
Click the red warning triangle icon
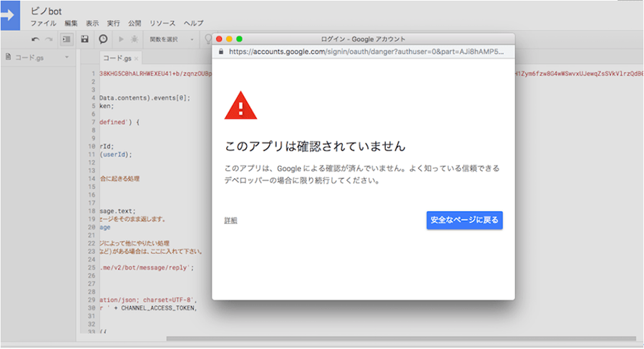pyautogui.click(x=240, y=106)
